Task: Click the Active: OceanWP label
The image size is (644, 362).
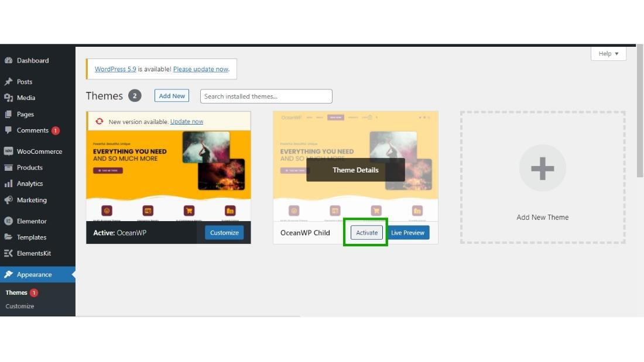Action: click(119, 233)
